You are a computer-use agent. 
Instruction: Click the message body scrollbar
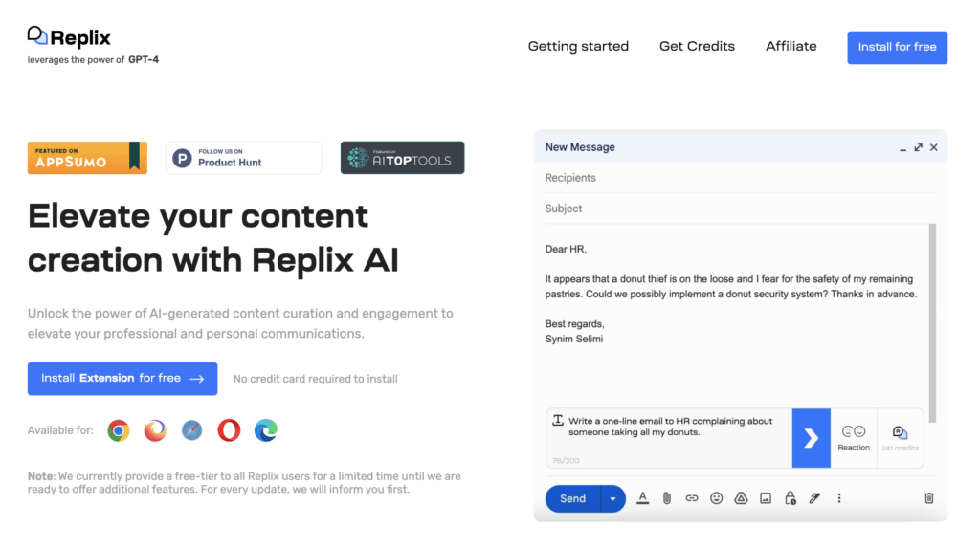(x=932, y=323)
